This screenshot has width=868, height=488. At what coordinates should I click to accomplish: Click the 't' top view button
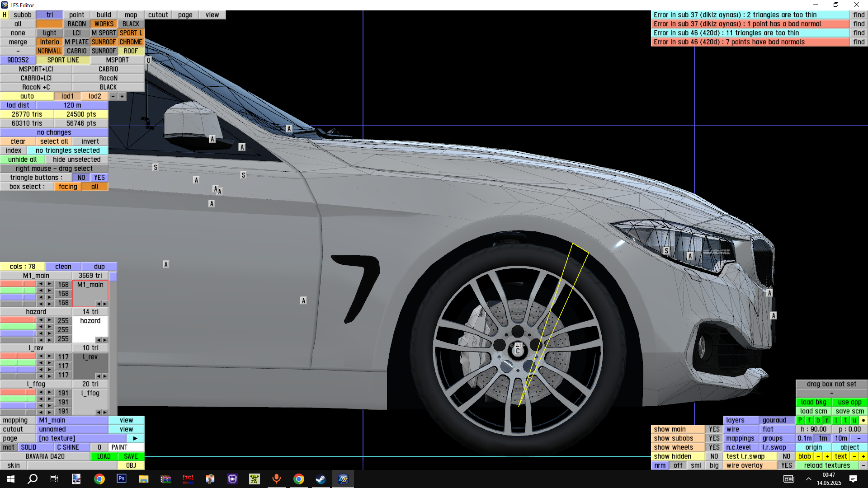(845, 420)
